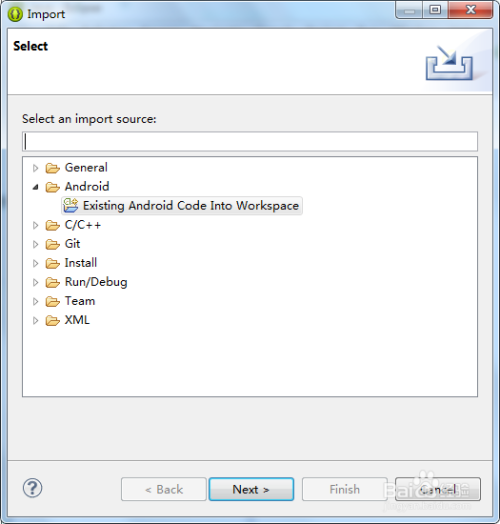The width and height of the screenshot is (500, 524).
Task: Maximize the Import dialog window
Action: pos(435,10)
